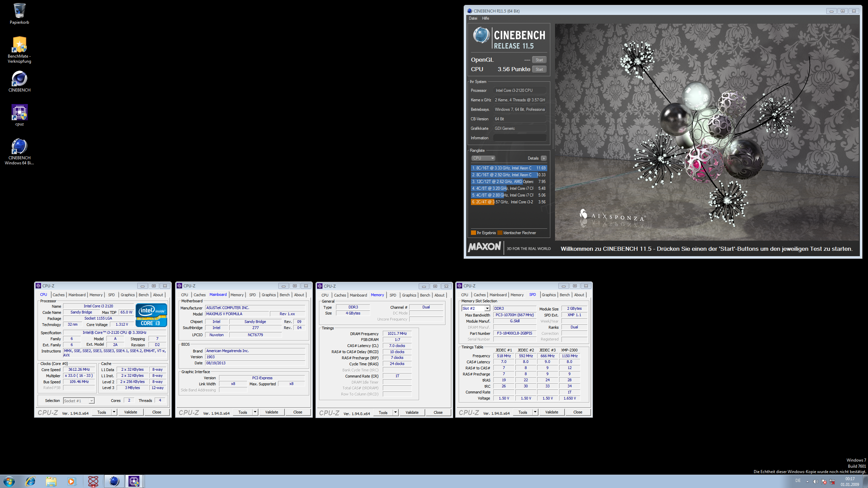The image size is (868, 488).
Task: Expand Tools dropdown arrow in first CPU-Z window
Action: click(x=114, y=412)
